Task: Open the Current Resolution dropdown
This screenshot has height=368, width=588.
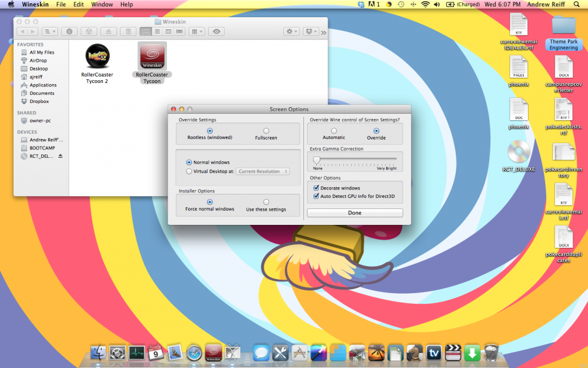Action: [263, 171]
